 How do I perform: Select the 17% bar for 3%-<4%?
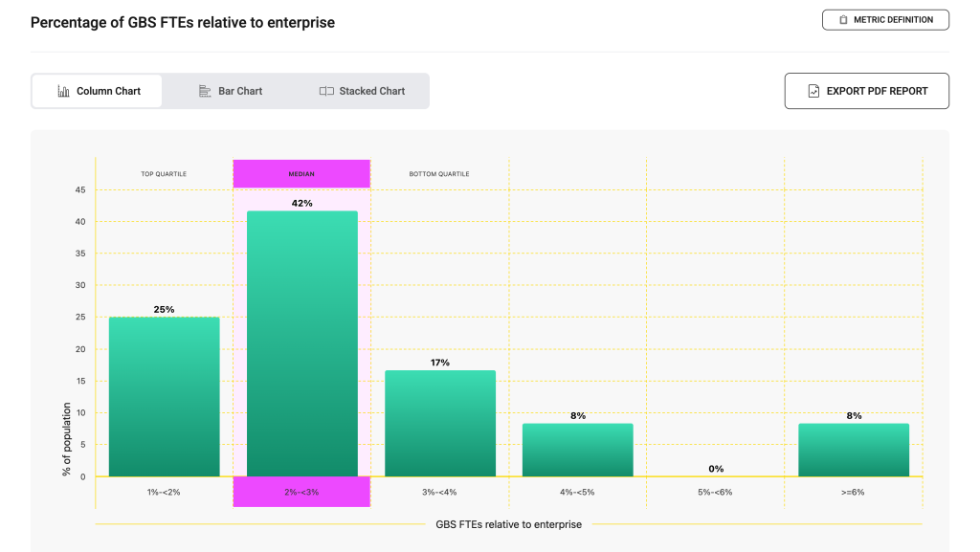pos(440,424)
